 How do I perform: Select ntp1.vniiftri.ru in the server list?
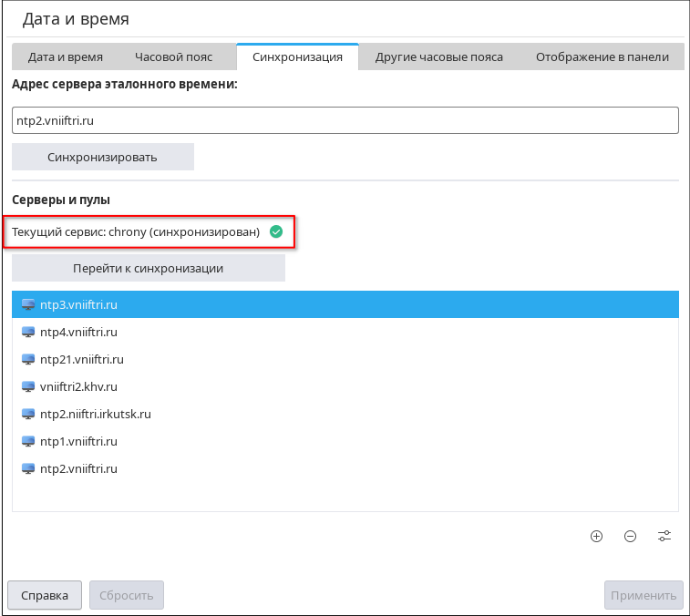[x=78, y=441]
